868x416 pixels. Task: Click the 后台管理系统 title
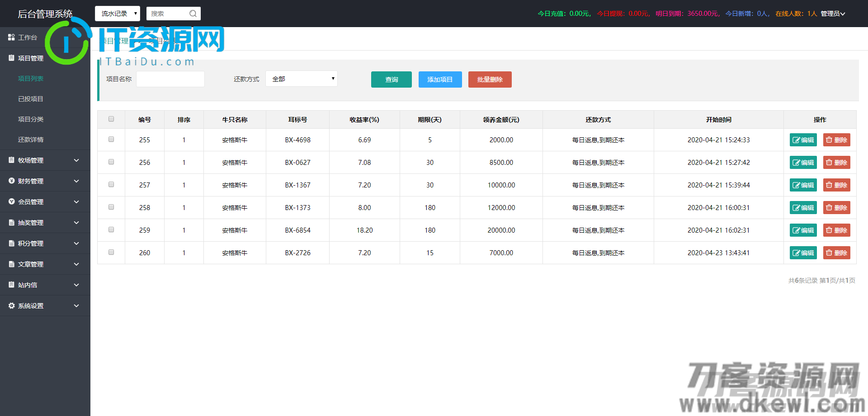(45, 14)
